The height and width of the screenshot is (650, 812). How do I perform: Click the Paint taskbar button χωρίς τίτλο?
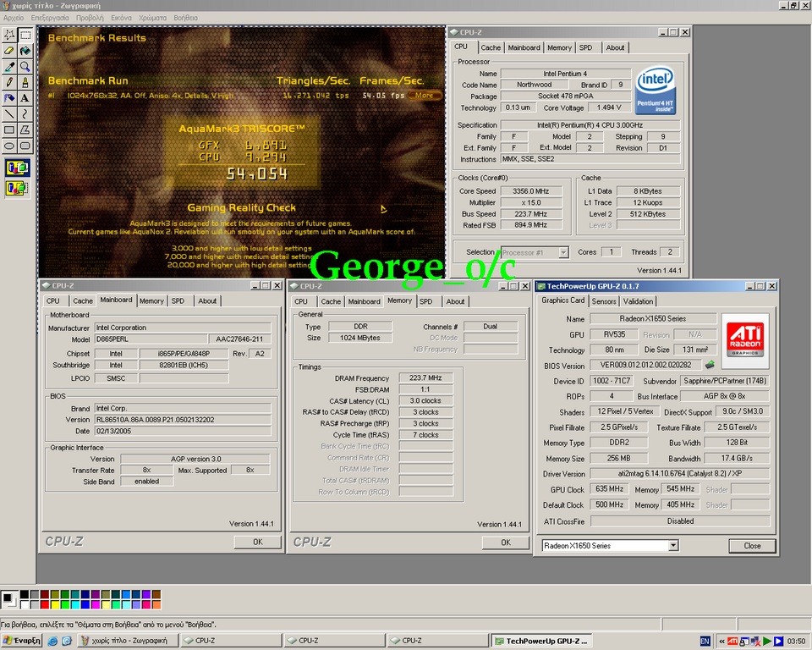click(129, 641)
